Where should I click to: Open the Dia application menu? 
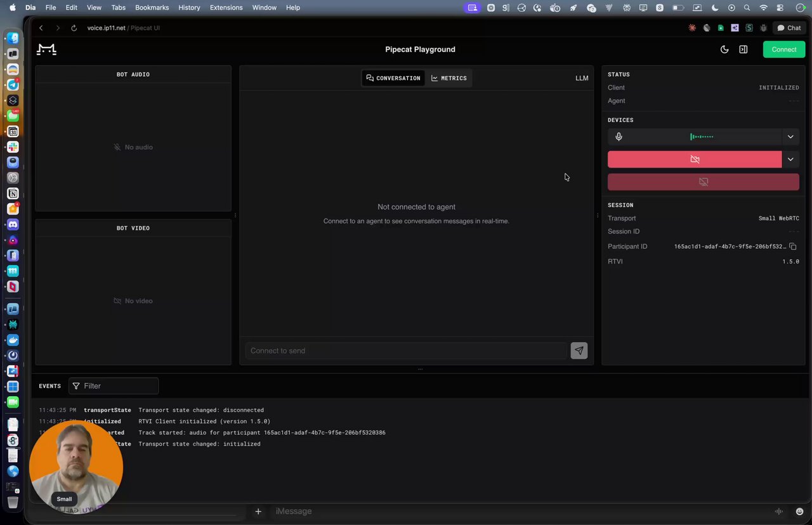[30, 8]
